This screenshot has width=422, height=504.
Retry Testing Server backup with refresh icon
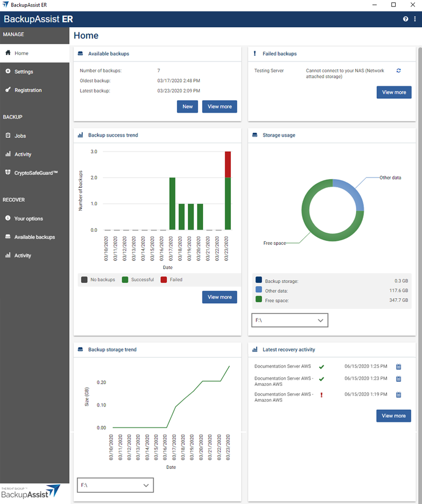pos(399,70)
